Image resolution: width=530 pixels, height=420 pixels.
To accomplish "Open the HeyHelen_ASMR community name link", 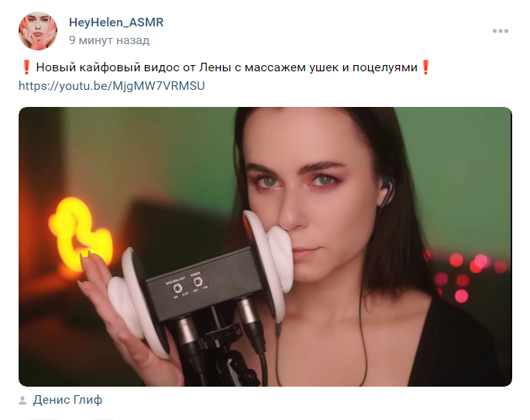I will click(x=116, y=22).
